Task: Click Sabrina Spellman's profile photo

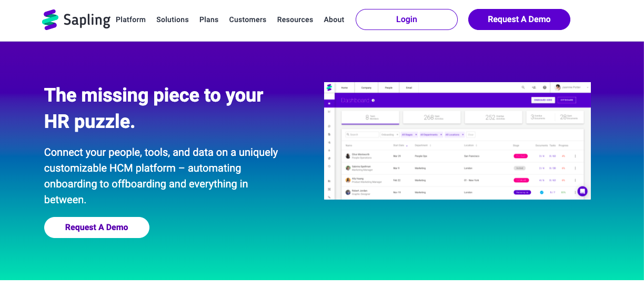Action: tap(348, 168)
